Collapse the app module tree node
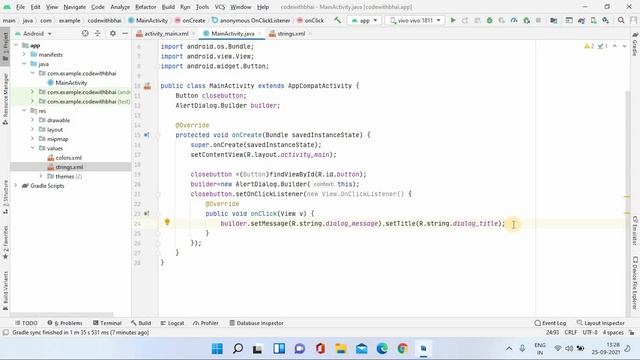 (x=16, y=45)
